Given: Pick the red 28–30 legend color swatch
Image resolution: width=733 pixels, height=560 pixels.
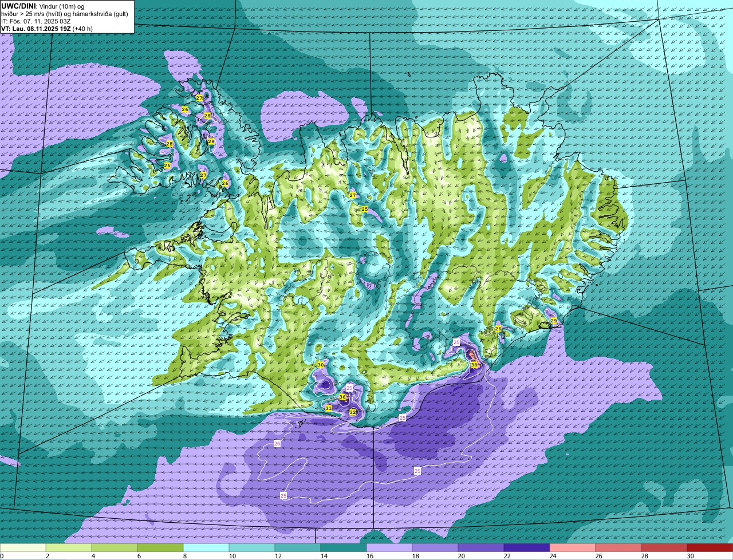Looking at the screenshot, I should pos(664,547).
